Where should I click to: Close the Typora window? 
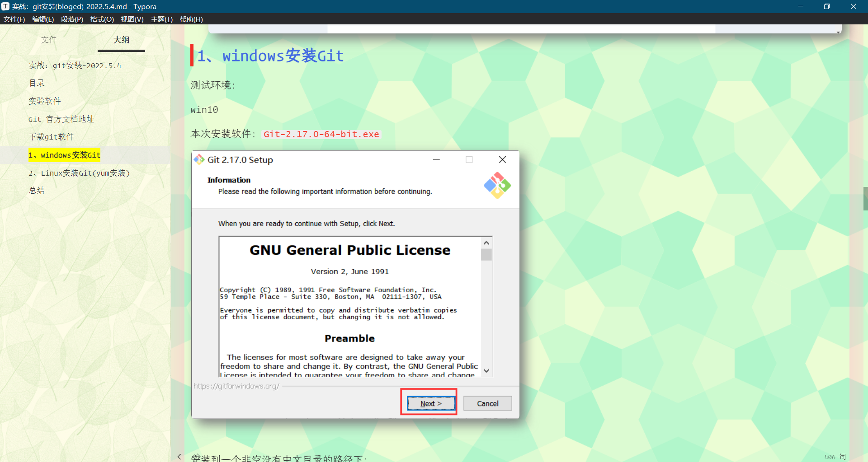(854, 6)
